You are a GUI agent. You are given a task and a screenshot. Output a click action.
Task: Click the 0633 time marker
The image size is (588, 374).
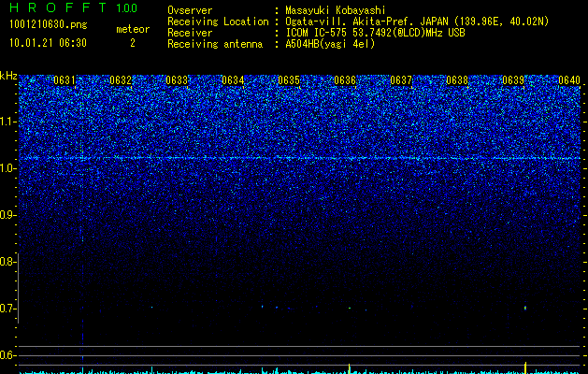(177, 80)
